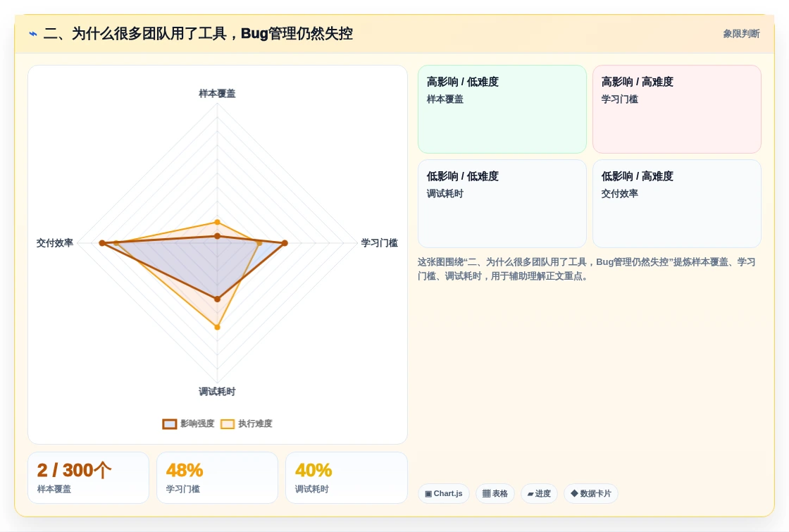Click the description paragraph starting 这张图围绕
This screenshot has height=532, width=789.
[x=587, y=269]
